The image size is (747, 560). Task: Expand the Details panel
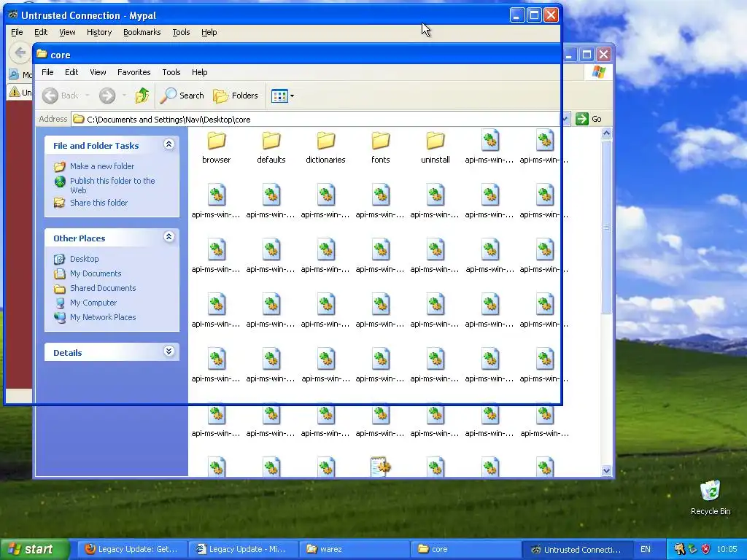point(169,351)
